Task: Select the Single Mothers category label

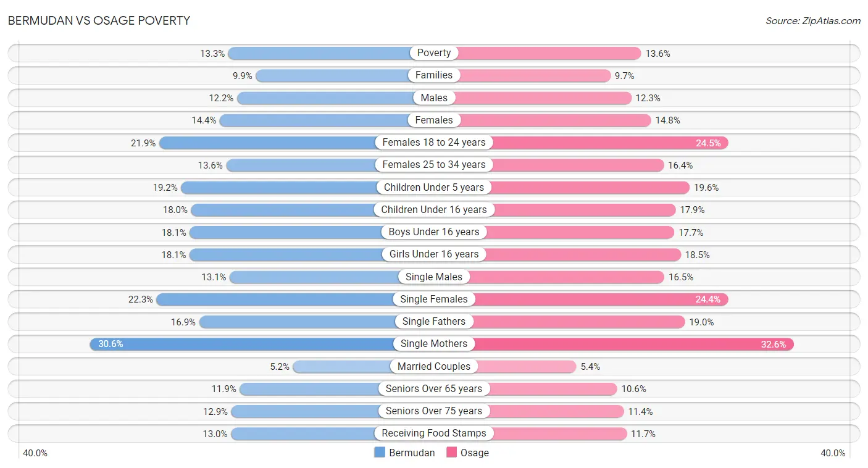Action: click(434, 344)
